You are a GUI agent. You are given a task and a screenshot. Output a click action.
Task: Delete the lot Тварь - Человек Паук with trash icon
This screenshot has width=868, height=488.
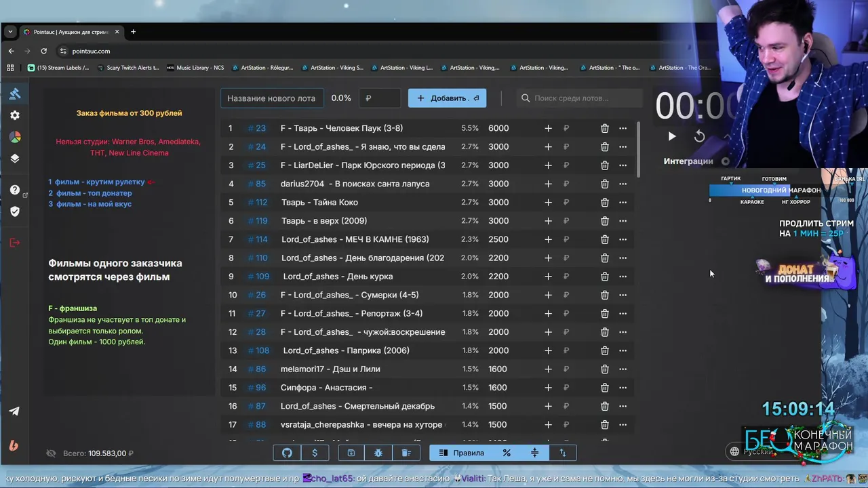click(604, 128)
